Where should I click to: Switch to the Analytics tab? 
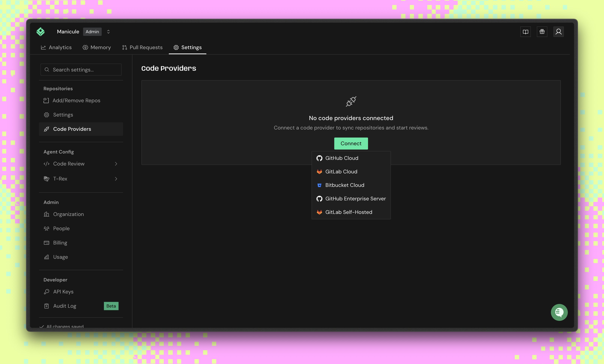(x=56, y=47)
